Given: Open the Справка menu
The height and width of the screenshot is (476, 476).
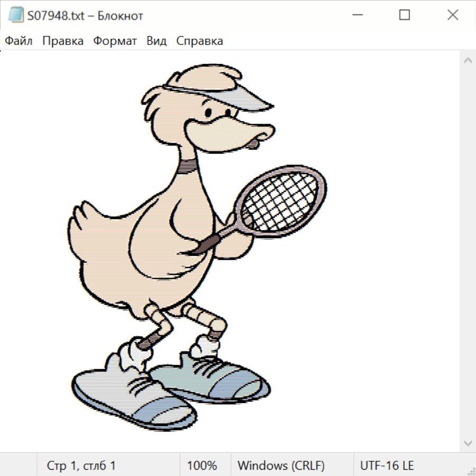Looking at the screenshot, I should coord(199,41).
